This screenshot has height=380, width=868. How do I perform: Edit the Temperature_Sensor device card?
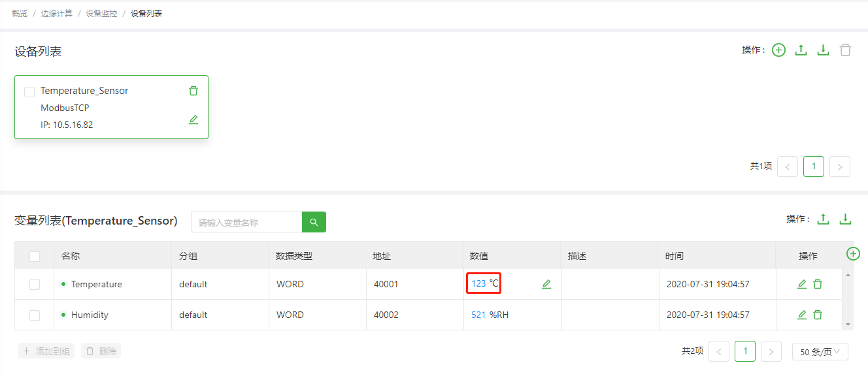[193, 119]
